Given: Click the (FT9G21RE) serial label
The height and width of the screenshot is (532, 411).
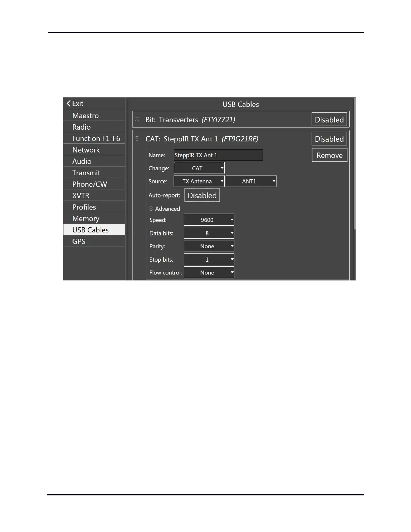Looking at the screenshot, I should [x=240, y=139].
